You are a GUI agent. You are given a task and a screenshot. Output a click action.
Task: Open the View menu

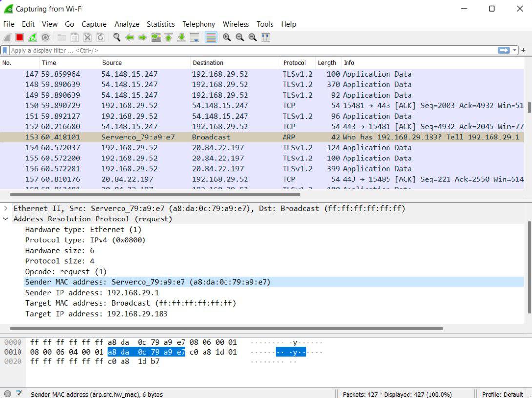[49, 24]
